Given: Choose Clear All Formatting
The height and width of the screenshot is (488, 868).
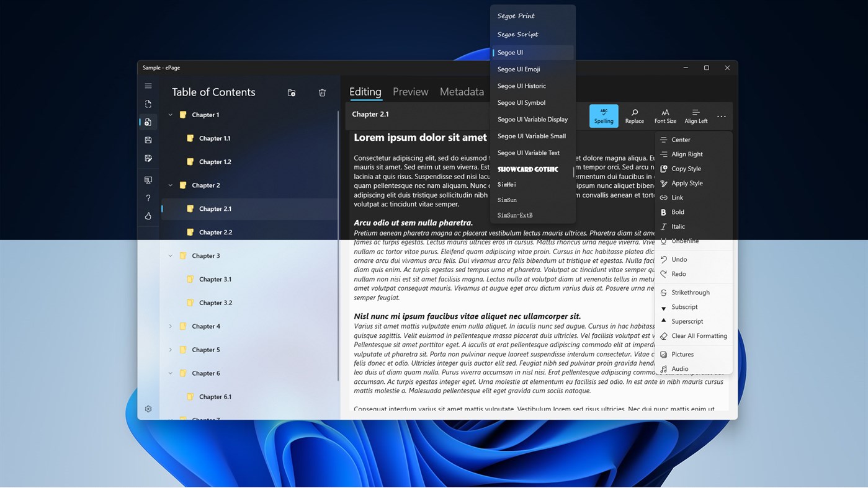Looking at the screenshot, I should pos(699,335).
